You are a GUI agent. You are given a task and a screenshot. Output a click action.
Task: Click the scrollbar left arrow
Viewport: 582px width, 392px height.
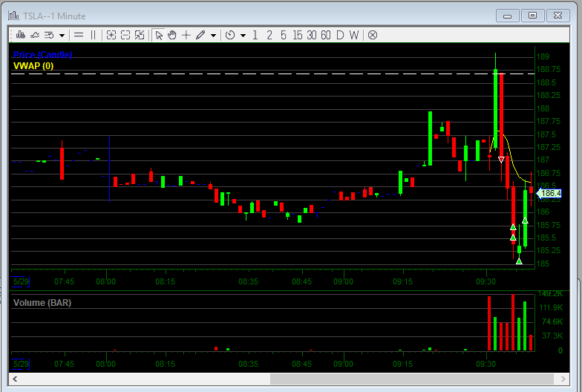coord(15,379)
